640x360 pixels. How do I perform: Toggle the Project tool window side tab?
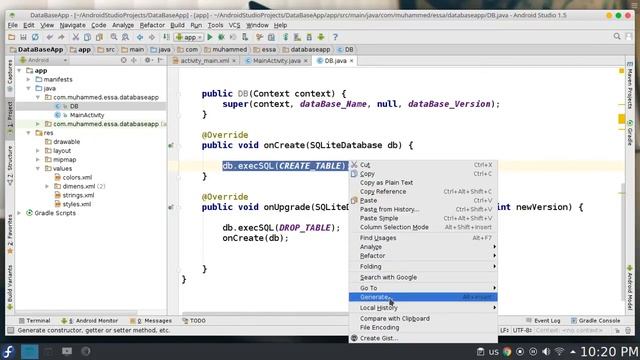(x=10, y=118)
